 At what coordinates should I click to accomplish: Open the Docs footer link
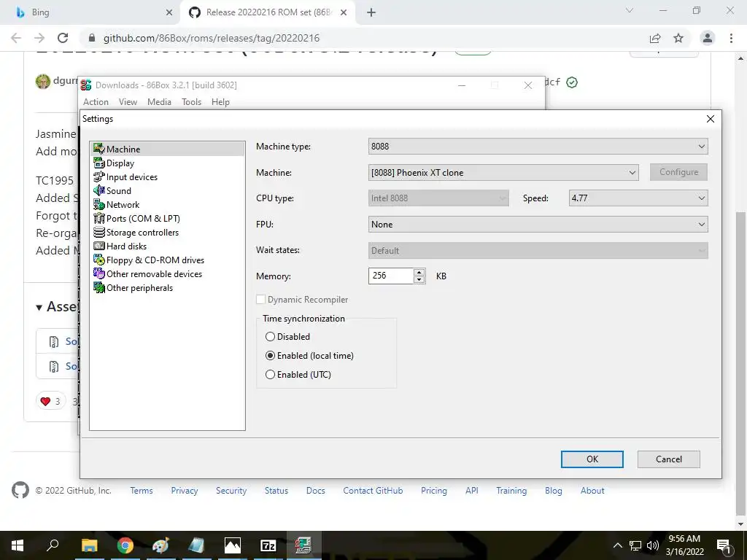(315, 491)
